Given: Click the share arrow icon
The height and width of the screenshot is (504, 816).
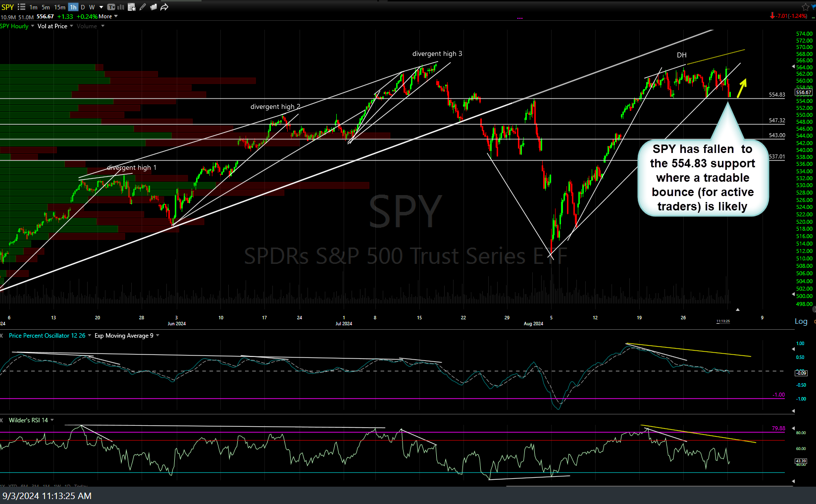Looking at the screenshot, I should point(164,7).
